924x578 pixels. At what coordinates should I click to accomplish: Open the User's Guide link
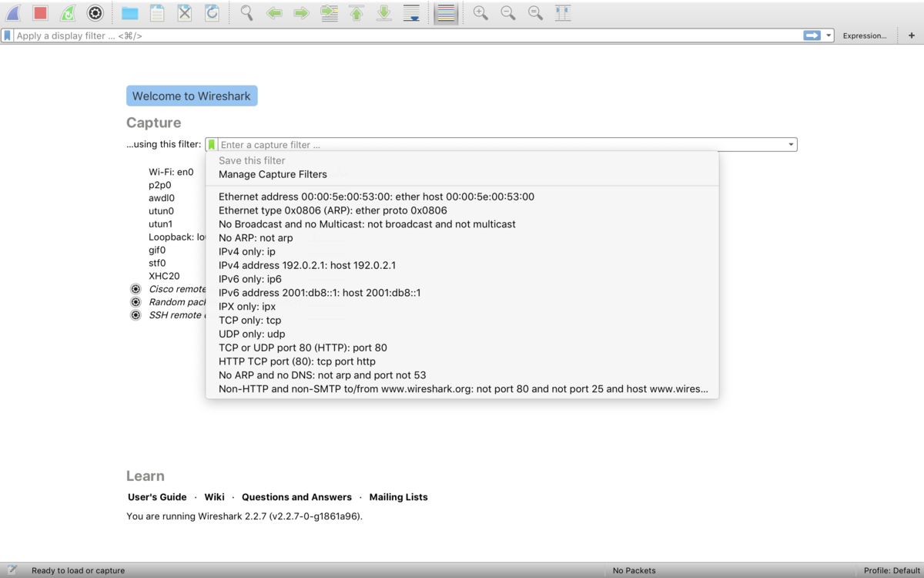click(x=157, y=497)
